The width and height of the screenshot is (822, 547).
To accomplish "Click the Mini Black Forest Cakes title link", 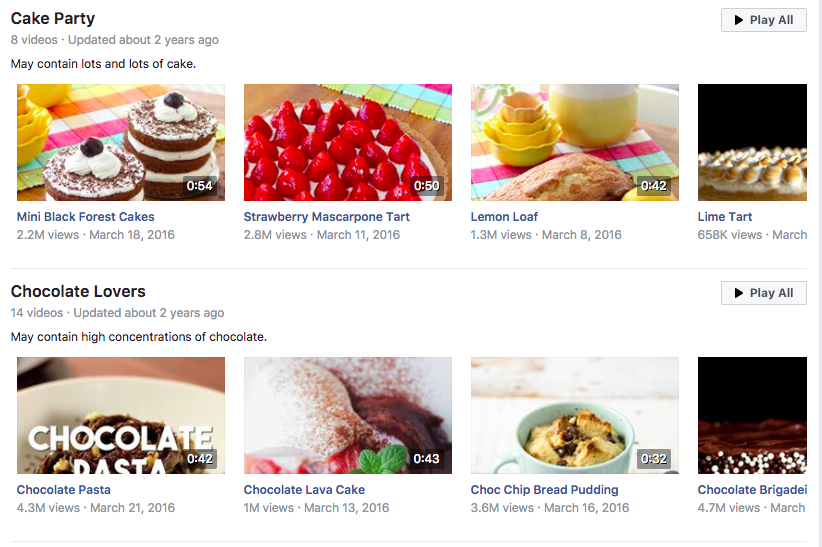I will 85,217.
